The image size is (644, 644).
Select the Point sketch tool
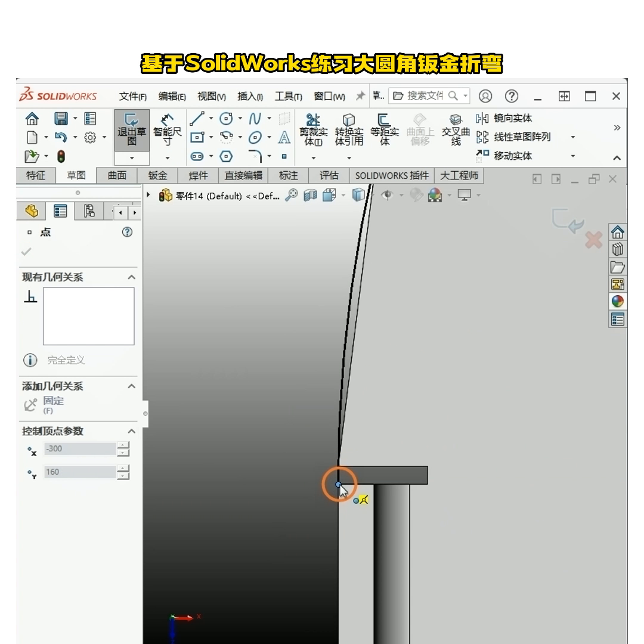pos(284,156)
